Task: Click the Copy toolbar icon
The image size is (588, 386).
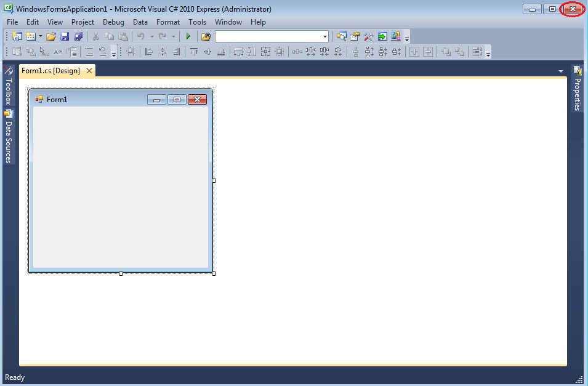Action: tap(109, 36)
